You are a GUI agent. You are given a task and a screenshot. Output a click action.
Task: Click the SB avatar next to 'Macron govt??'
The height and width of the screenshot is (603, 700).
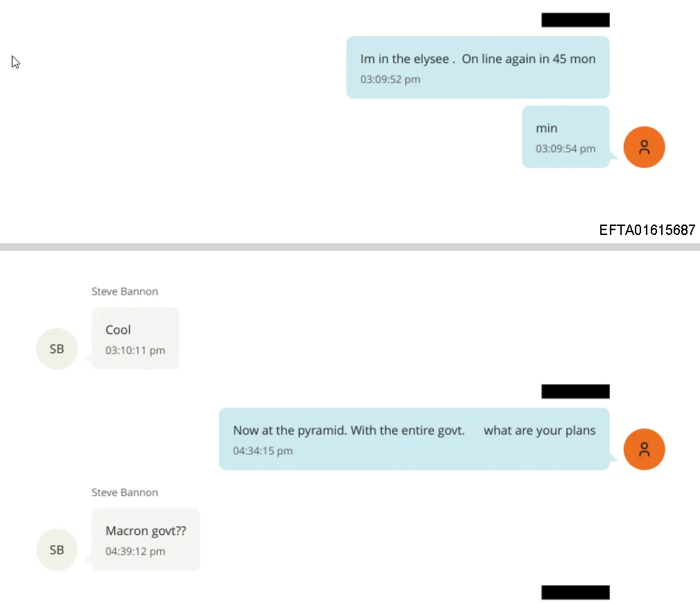57,550
